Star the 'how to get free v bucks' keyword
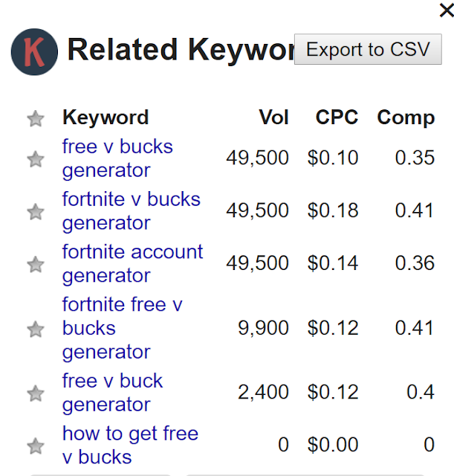This screenshot has height=476, width=454. 35,446
